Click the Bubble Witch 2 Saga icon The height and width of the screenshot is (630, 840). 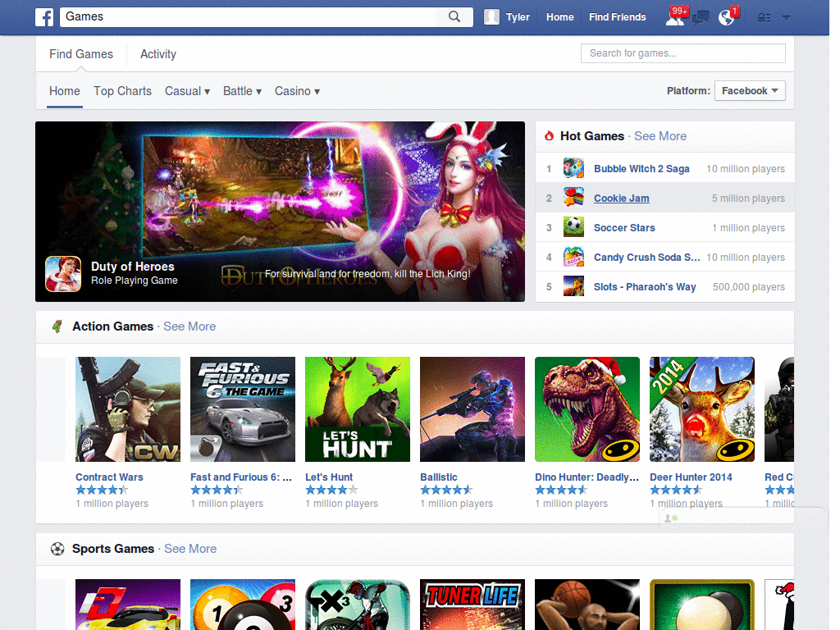(x=573, y=168)
